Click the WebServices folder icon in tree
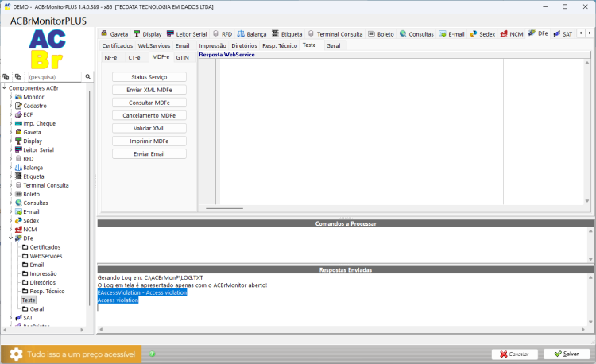Viewport: 596px width, 364px height. [25, 256]
